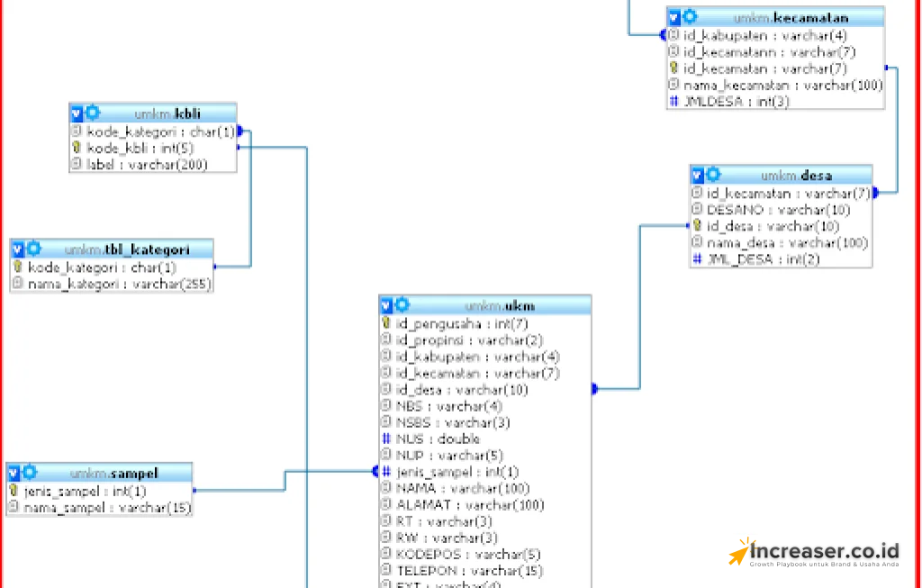Click the column icon beside id_propinsi field
The height and width of the screenshot is (588, 922).
point(387,340)
